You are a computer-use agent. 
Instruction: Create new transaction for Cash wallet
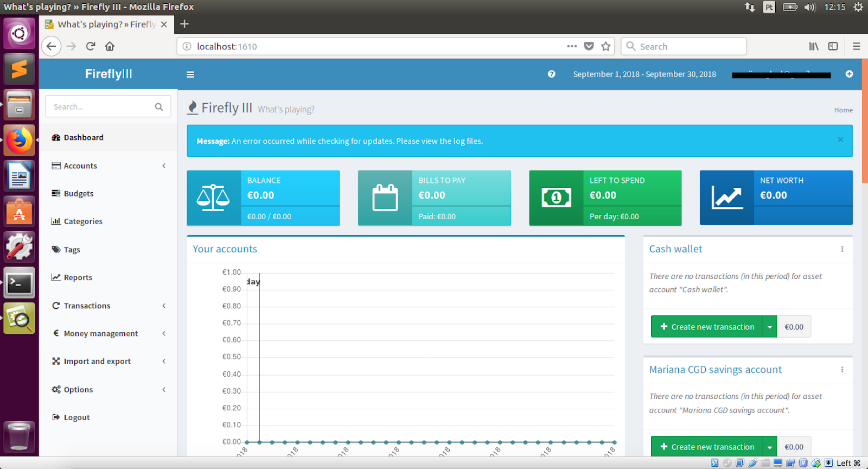coord(707,327)
